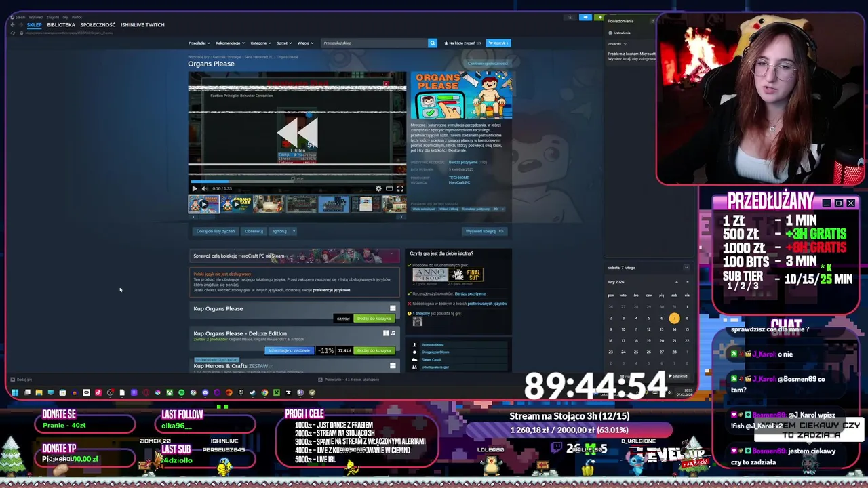868x488 pixels.
Task: Click Centrum społeczności button
Action: point(488,64)
